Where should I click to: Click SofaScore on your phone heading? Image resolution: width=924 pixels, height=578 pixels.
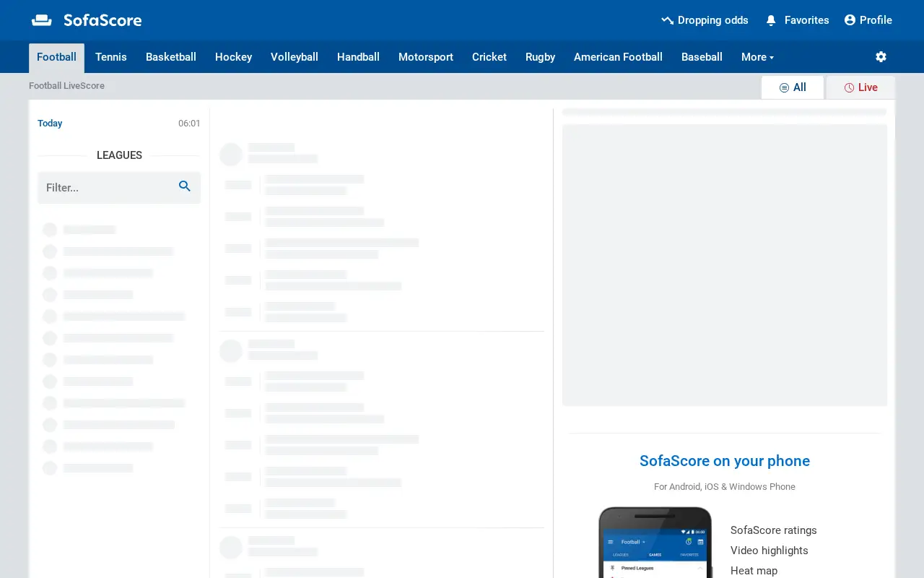tap(725, 461)
